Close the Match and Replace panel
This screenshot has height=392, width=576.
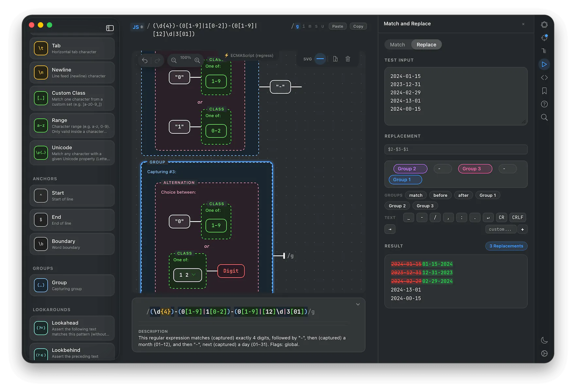(523, 24)
